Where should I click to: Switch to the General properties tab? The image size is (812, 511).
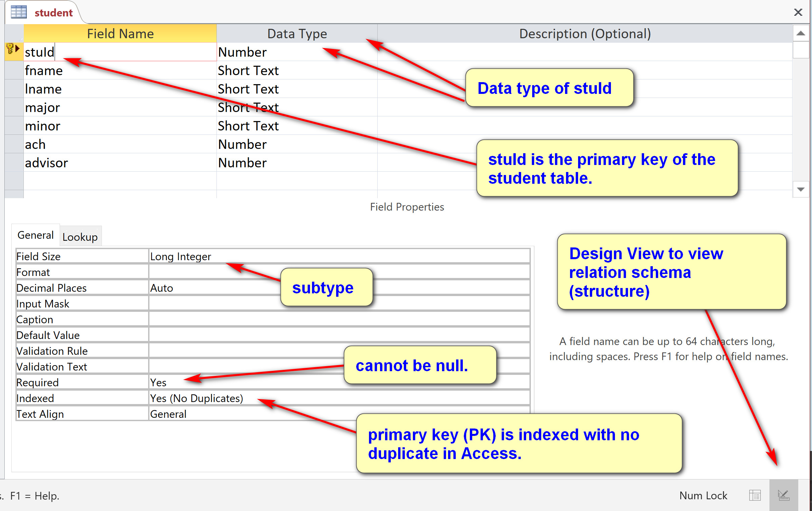[x=36, y=235]
